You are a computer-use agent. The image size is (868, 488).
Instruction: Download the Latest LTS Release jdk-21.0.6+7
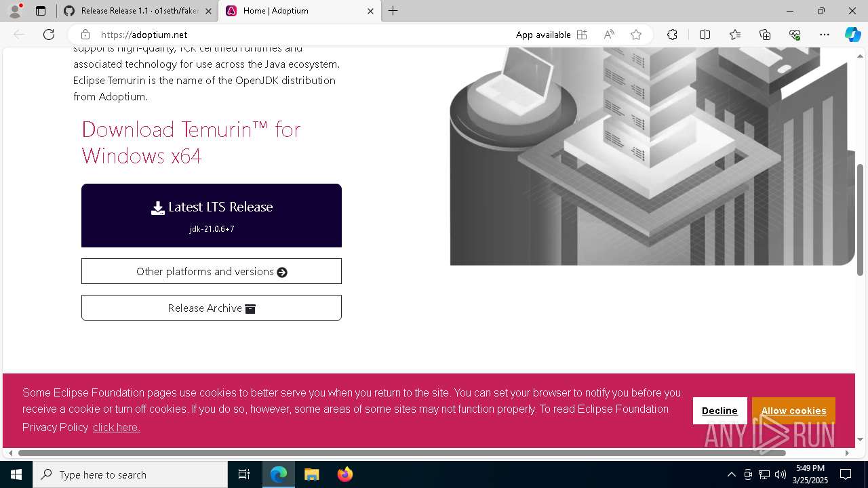212,216
